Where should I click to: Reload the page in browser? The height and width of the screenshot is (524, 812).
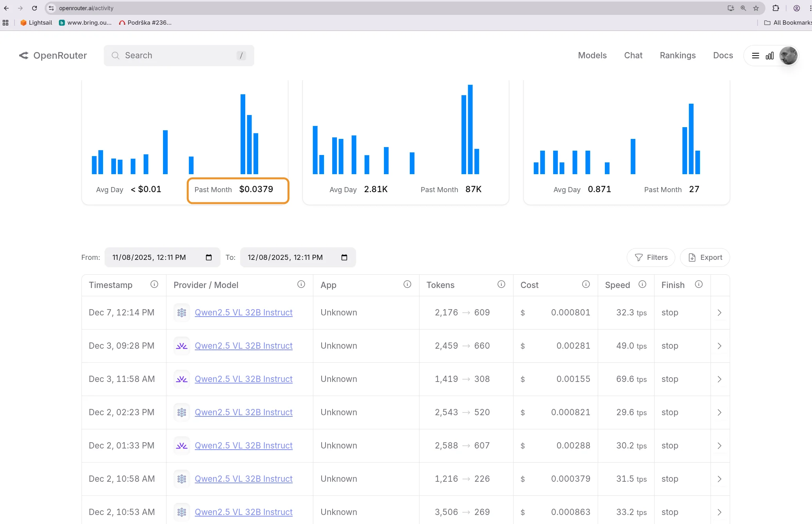click(34, 8)
